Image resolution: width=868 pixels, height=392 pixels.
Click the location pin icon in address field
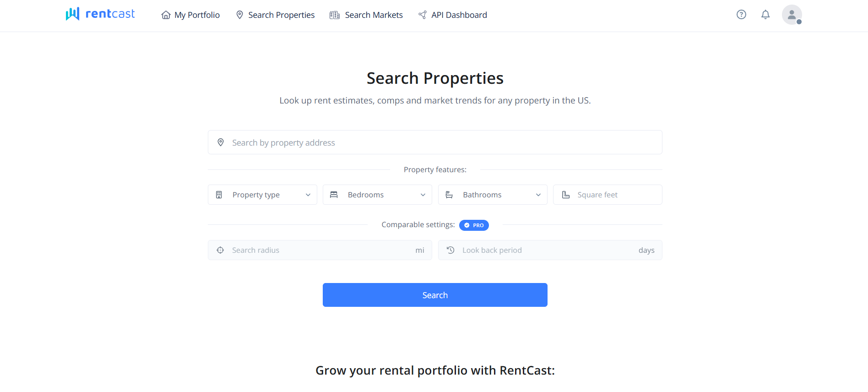(221, 142)
